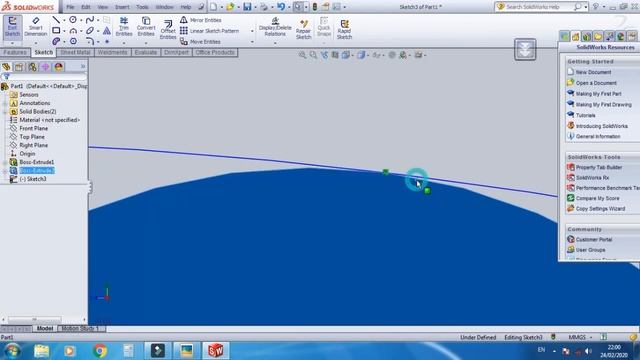
Task: Click the Exit Sketch button
Action: tap(12, 27)
